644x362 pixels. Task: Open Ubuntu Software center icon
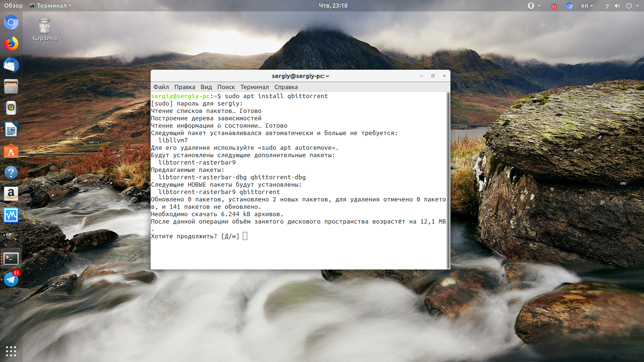(11, 151)
